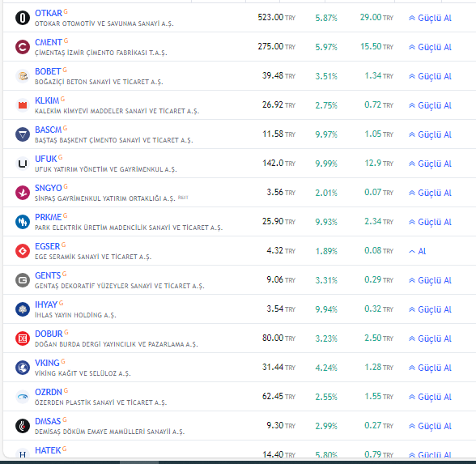This screenshot has height=464, width=476.
Task: Click the DOBUR red logo icon
Action: (23, 338)
